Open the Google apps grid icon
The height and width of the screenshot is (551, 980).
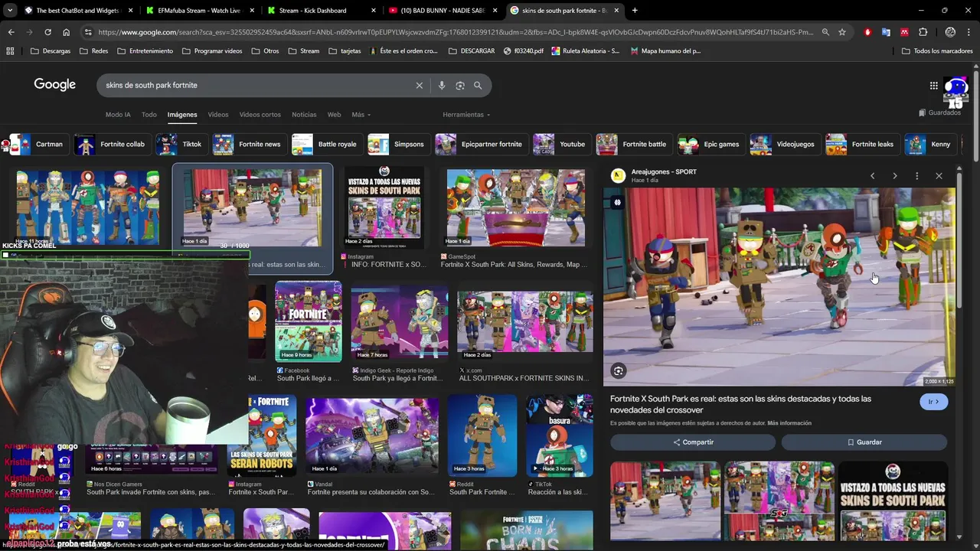pos(933,86)
